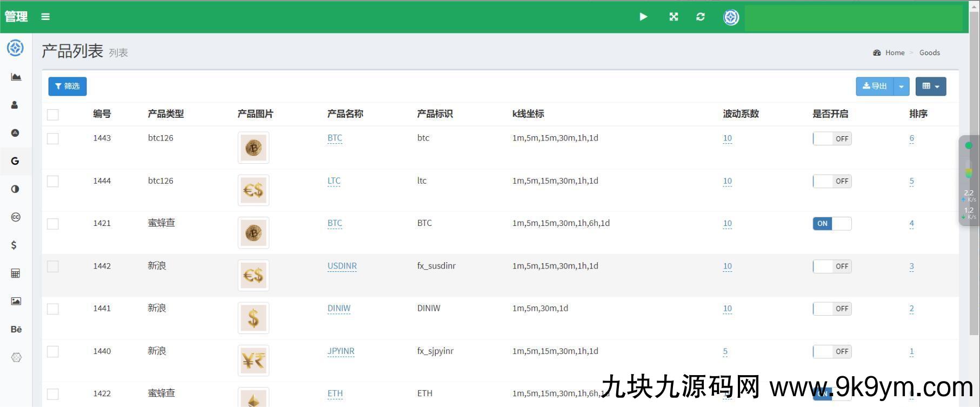Open the JPYINR product name link
This screenshot has height=407, width=980.
coord(341,351)
